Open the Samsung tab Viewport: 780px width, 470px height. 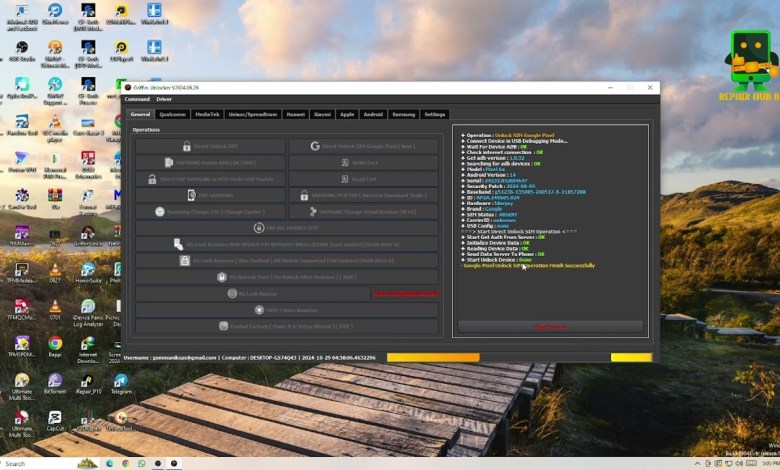[x=403, y=114]
